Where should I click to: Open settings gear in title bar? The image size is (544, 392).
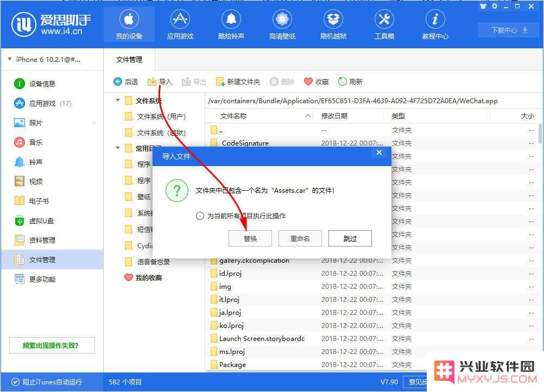pos(495,7)
